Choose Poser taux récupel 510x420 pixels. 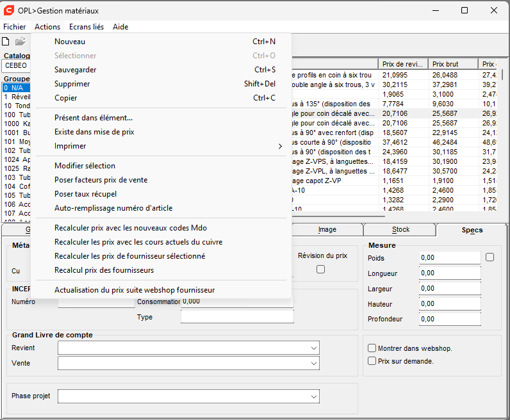point(161,194)
